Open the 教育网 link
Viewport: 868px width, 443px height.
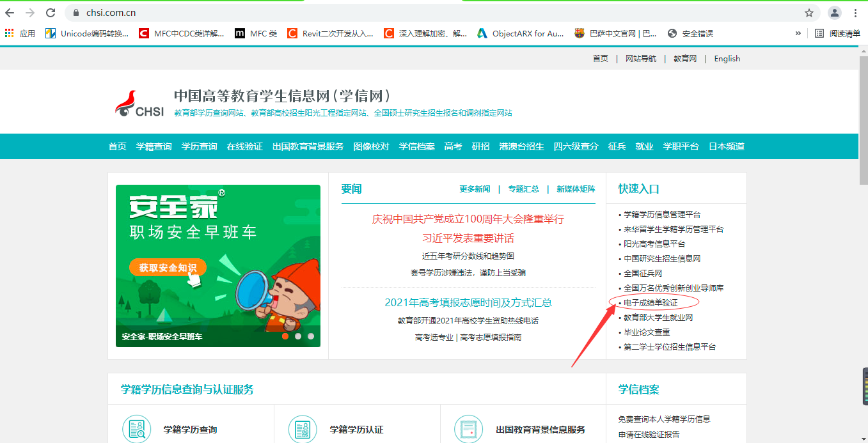(685, 58)
